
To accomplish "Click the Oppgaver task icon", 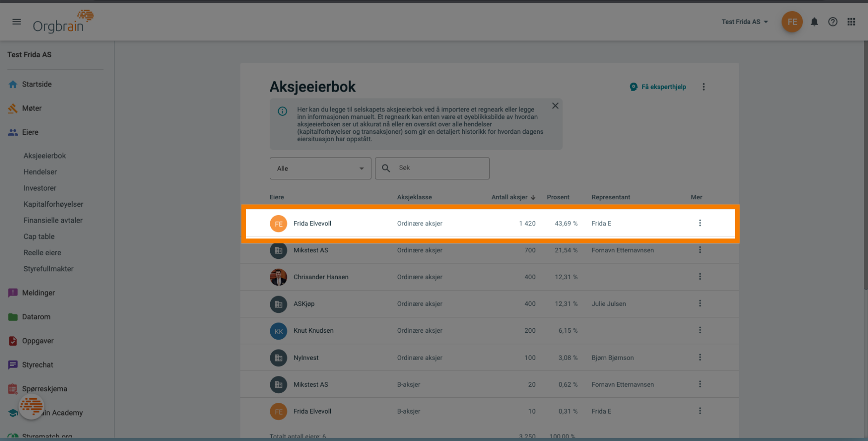I will (x=13, y=341).
